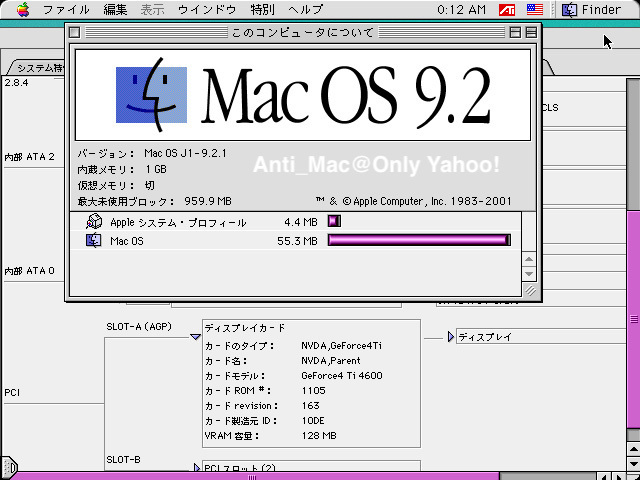The image size is (640, 480).
Task: Click the ATI icon in menu bar
Action: pos(507,9)
